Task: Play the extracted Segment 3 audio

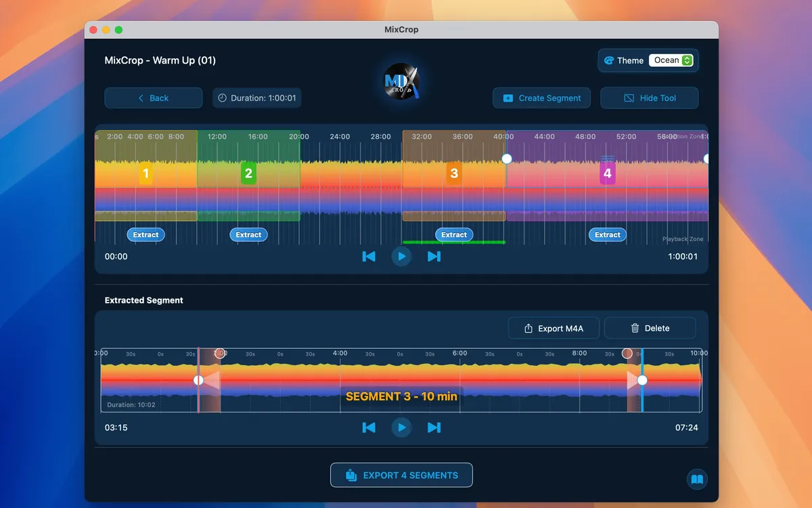Action: click(x=401, y=427)
